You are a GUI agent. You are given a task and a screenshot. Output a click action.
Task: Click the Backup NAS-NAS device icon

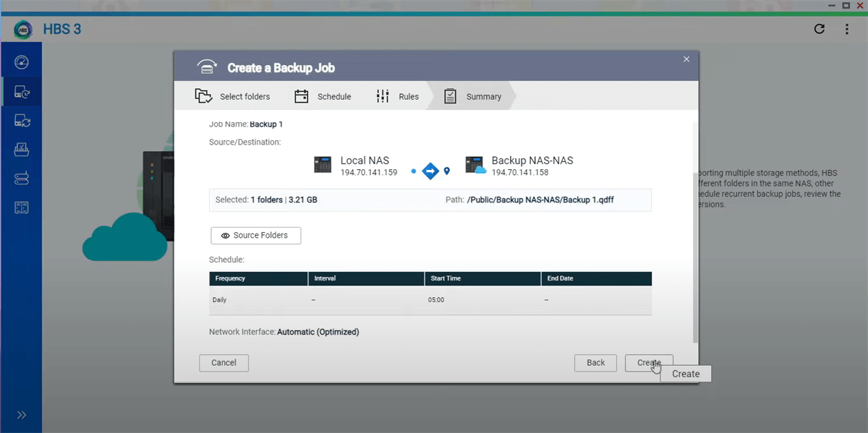[475, 166]
